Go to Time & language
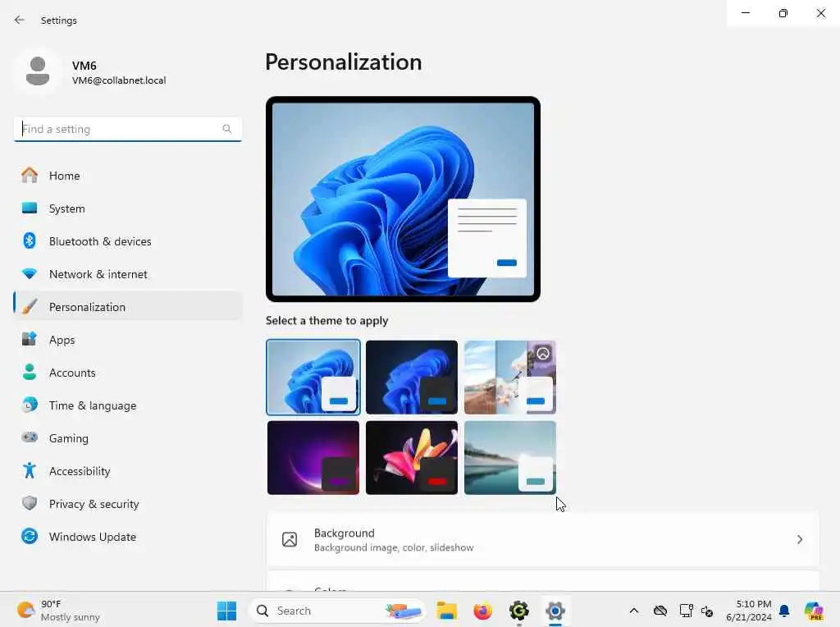 coord(128,405)
